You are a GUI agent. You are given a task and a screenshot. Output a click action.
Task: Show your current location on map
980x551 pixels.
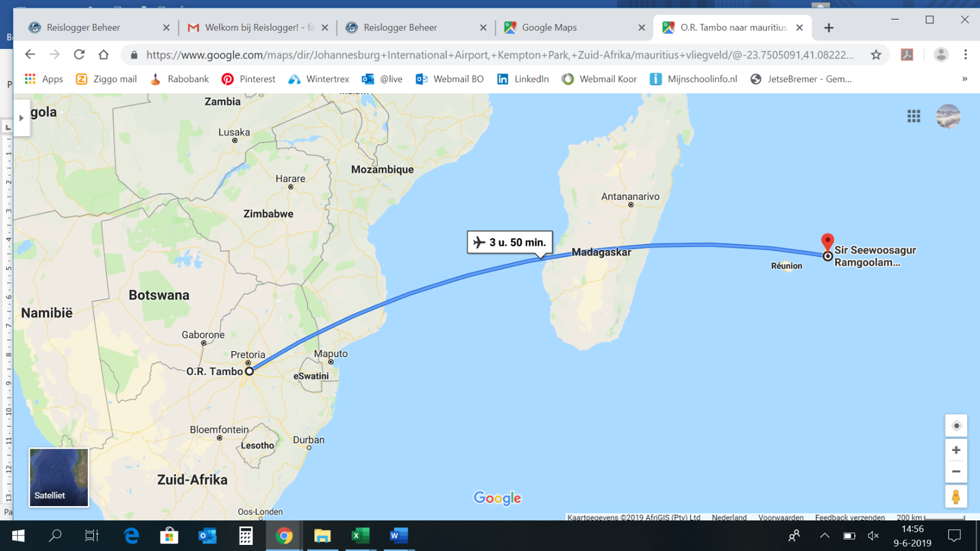pyautogui.click(x=956, y=426)
